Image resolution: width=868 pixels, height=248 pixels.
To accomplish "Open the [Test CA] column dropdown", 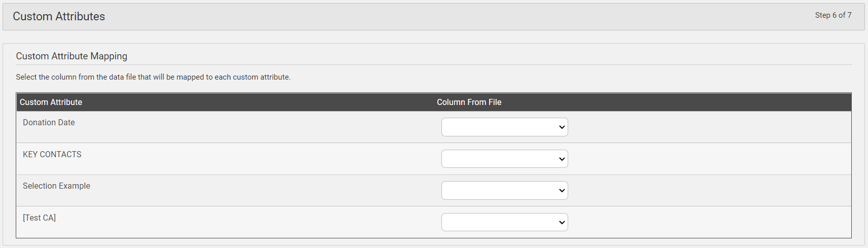I will point(504,222).
